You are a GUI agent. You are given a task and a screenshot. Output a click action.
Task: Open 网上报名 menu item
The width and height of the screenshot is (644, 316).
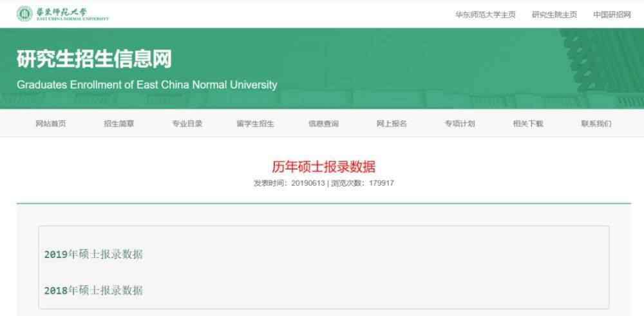[392, 123]
